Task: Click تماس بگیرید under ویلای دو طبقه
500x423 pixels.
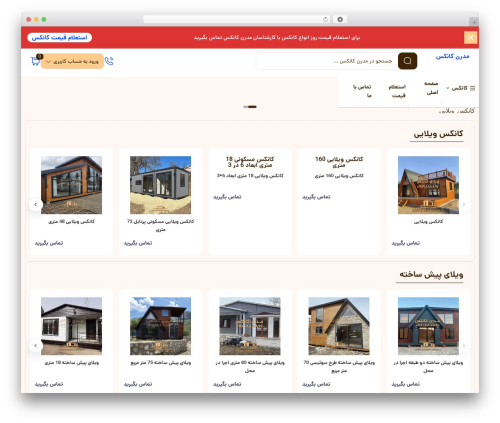Action: click(406, 384)
